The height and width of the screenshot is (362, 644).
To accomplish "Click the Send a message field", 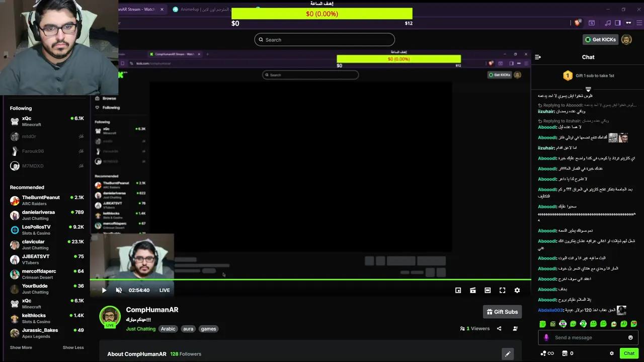I will click(588, 337).
